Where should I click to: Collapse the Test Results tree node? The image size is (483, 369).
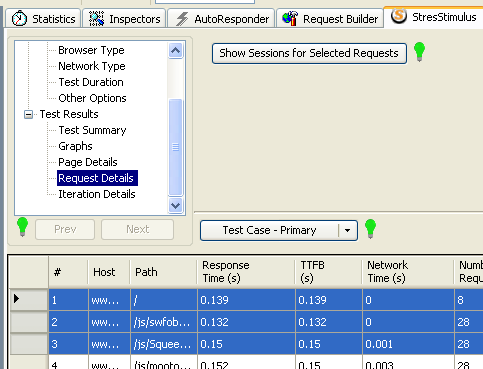pyautogui.click(x=28, y=114)
